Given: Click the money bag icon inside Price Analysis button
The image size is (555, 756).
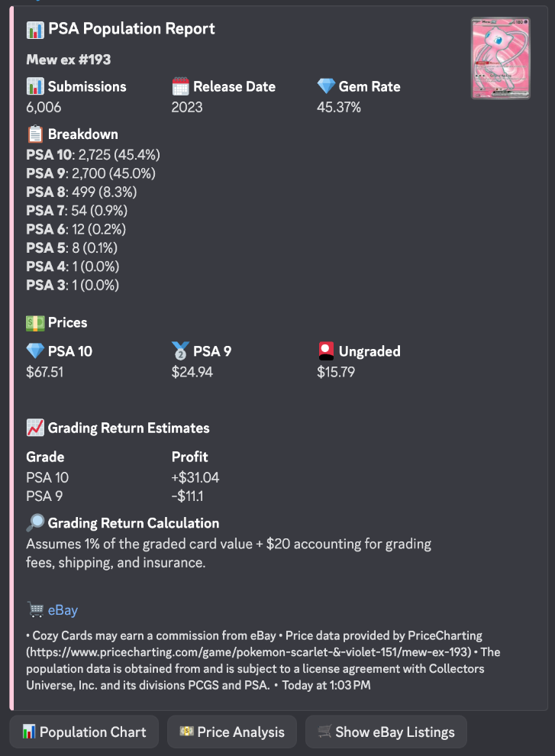Looking at the screenshot, I should pos(185,732).
